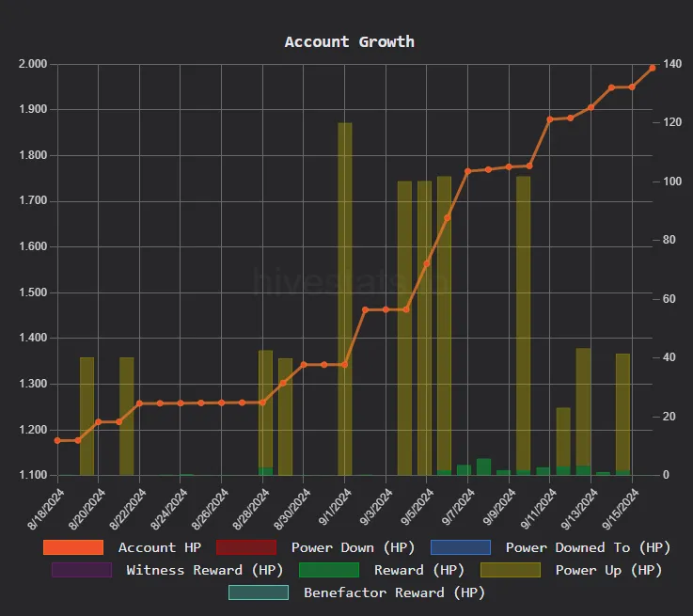Click the Power Up (HP) legend label
Viewport: 693px width, 616px height.
pos(608,570)
